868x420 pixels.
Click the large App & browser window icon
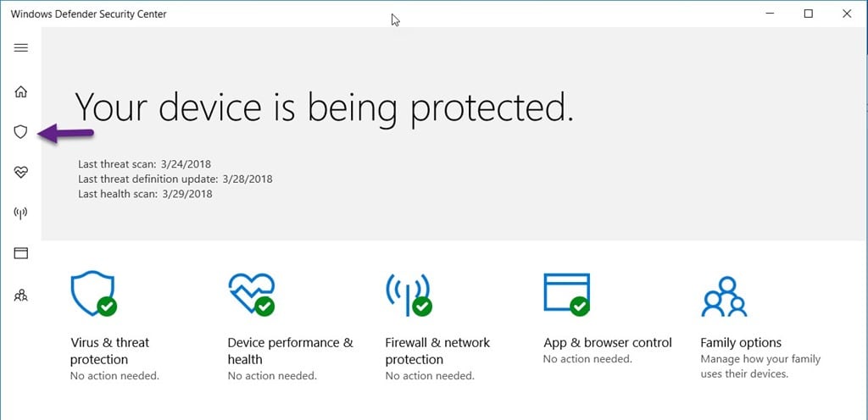(567, 294)
